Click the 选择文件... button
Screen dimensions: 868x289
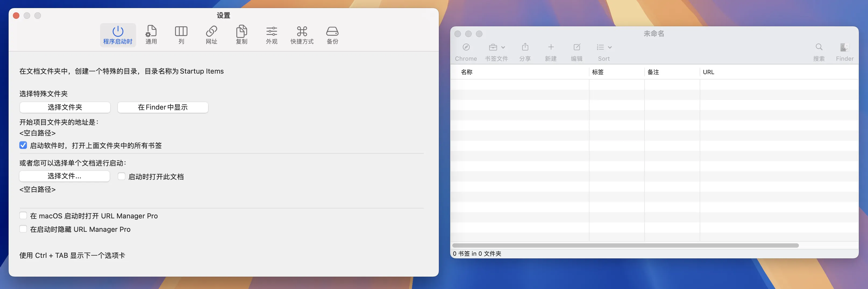pos(64,176)
